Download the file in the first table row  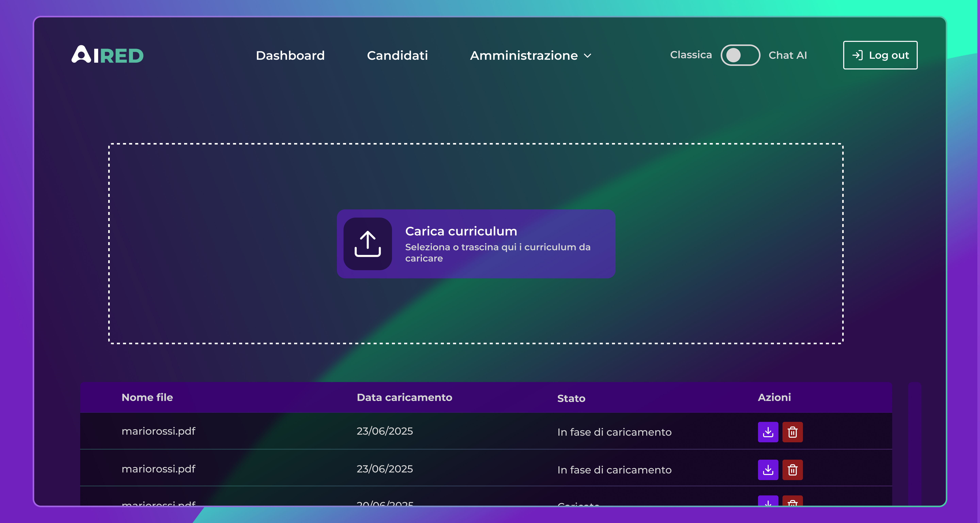click(768, 432)
